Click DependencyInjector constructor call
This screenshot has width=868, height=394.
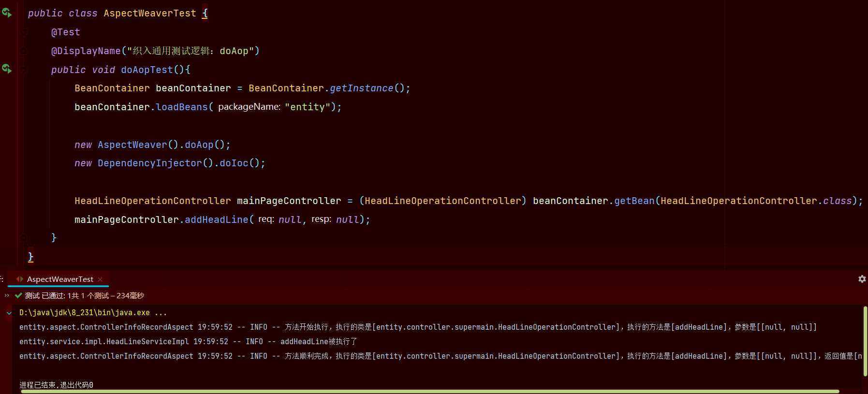click(x=150, y=163)
